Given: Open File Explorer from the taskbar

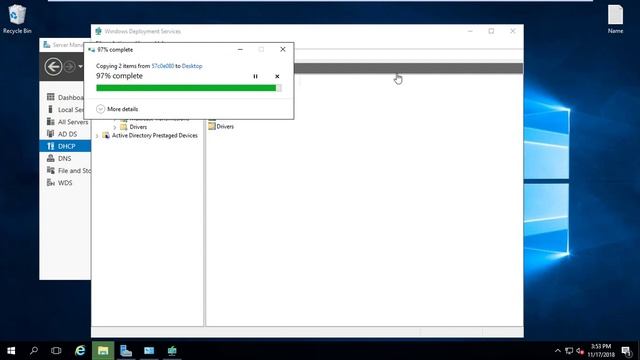Looking at the screenshot, I should click(103, 351).
